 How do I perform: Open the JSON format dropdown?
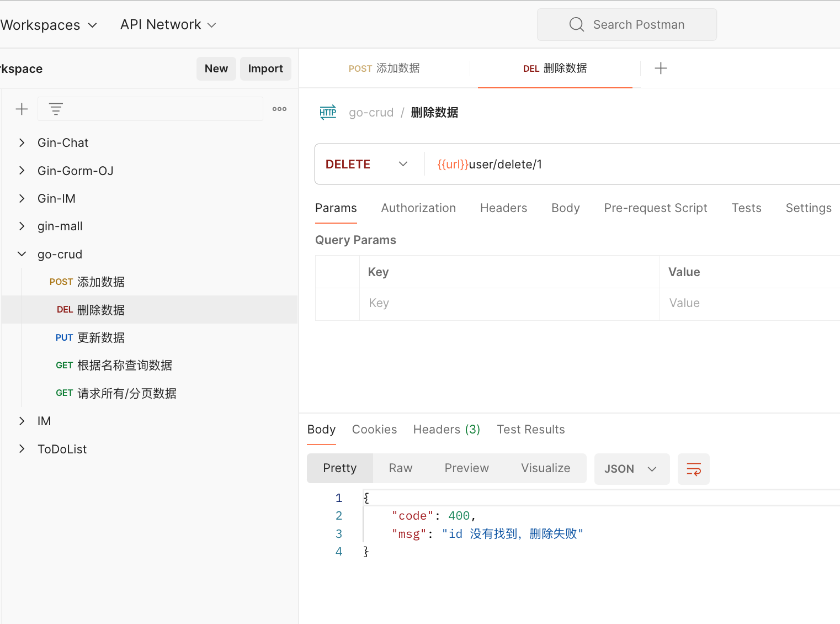click(632, 469)
